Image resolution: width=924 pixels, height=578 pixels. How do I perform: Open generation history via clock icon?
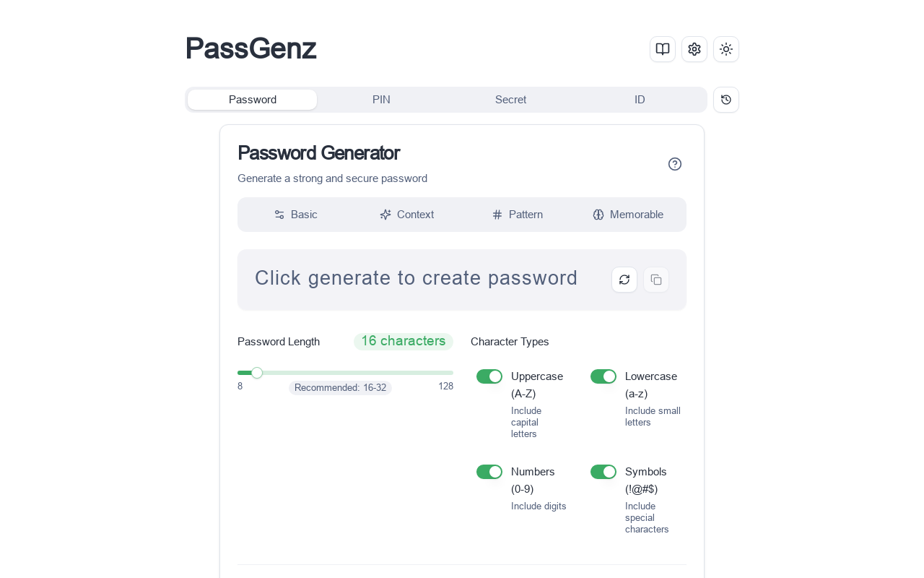tap(725, 100)
